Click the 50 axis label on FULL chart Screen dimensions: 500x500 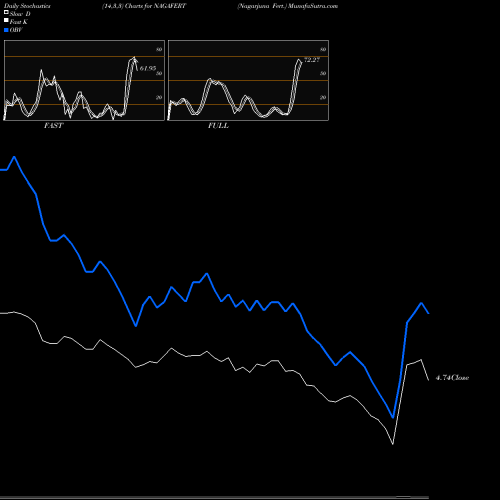[x=323, y=73]
